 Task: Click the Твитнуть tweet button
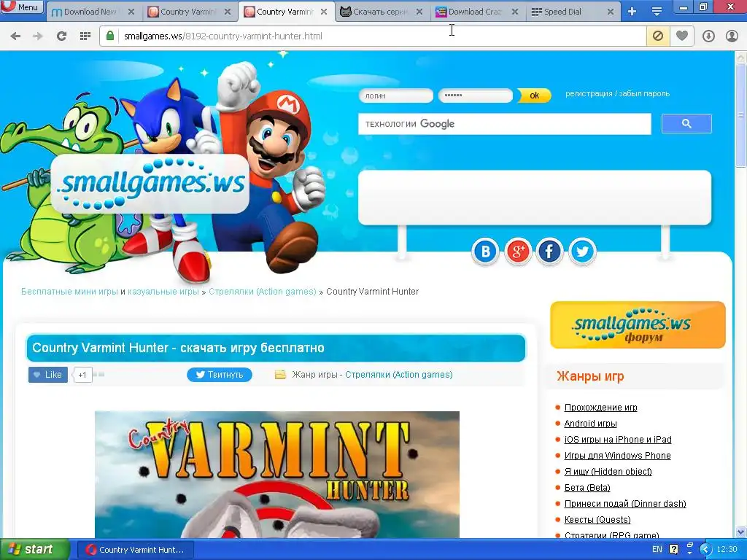click(x=219, y=375)
